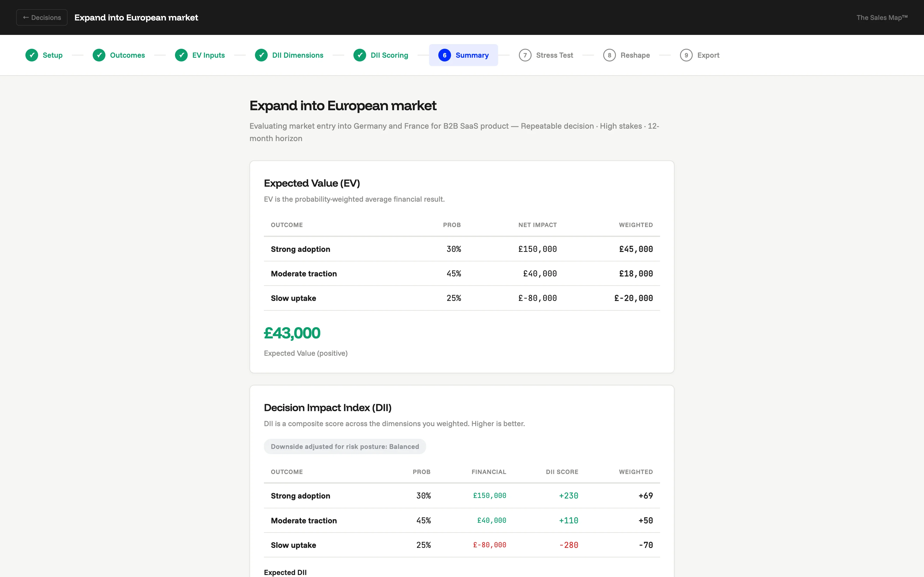This screenshot has width=924, height=577.
Task: Click the Strong adoption row in EV table
Action: (x=462, y=249)
